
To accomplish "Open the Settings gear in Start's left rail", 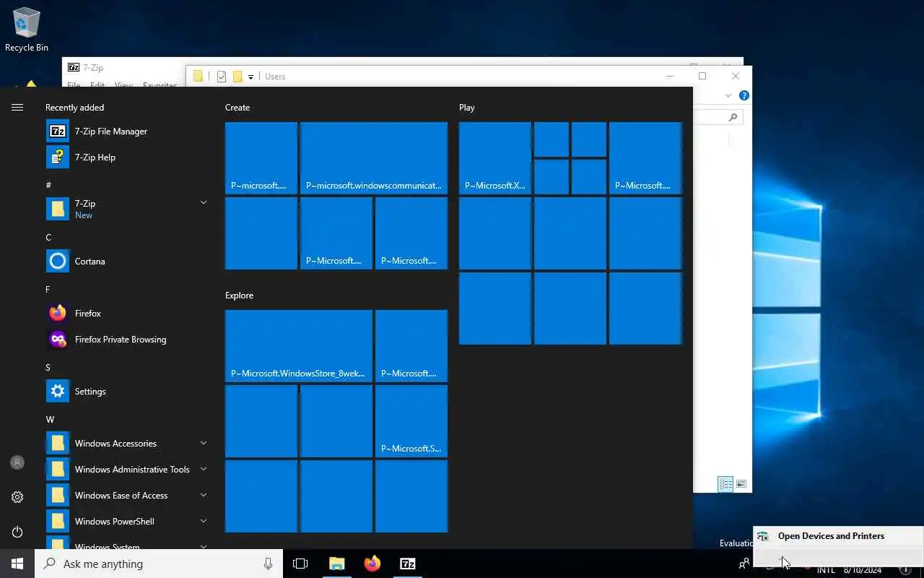I will 17,497.
